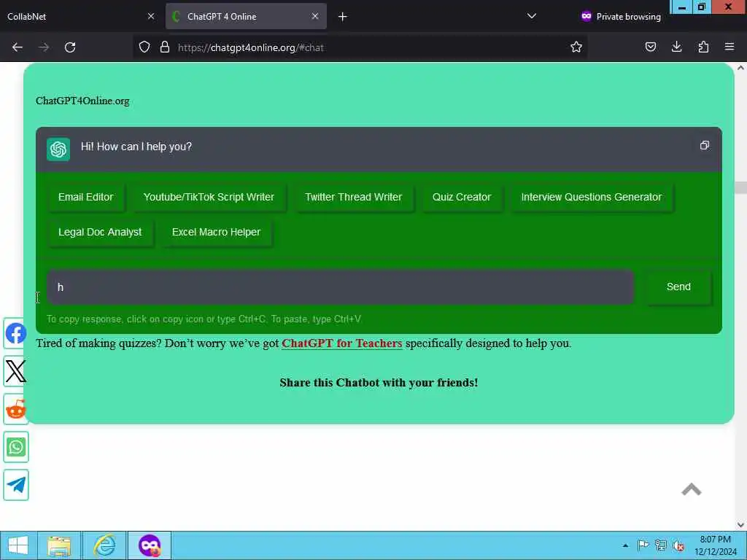Send the chat message

[678, 287]
